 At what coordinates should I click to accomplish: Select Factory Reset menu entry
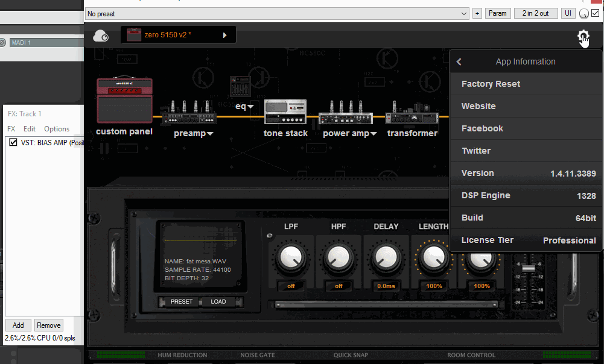[526, 84]
